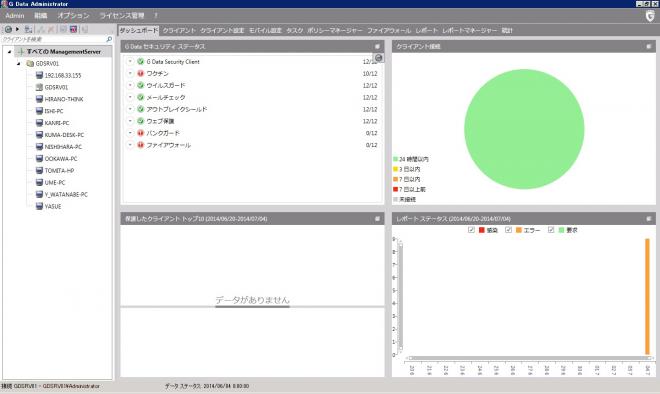The width and height of the screenshot is (660, 394).
Task: Click the folder icon of the GDSRV01 group
Action: [30, 64]
